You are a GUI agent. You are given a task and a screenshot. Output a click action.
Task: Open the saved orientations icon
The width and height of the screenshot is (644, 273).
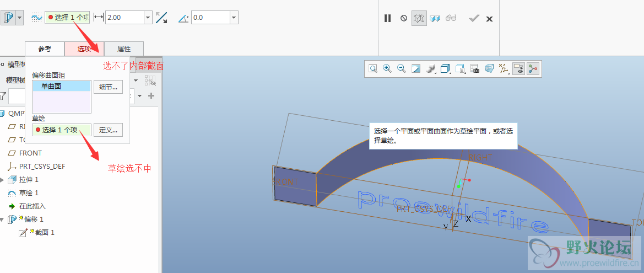point(460,68)
